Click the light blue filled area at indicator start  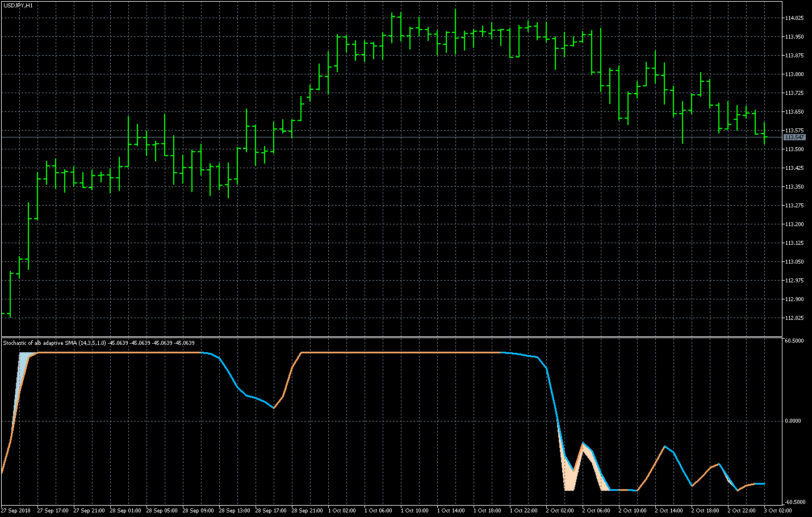tap(24, 364)
